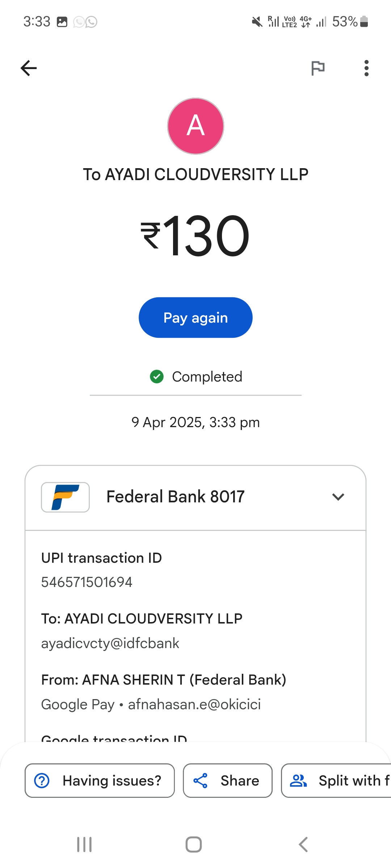This screenshot has height=868, width=391.
Task: Tap the Share button
Action: pyautogui.click(x=227, y=780)
